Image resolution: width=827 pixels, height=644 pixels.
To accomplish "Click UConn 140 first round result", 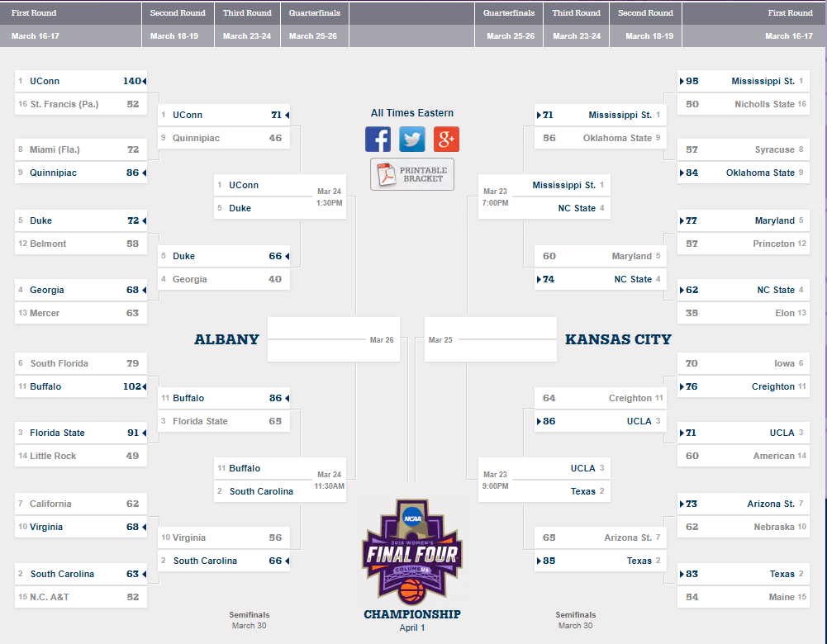I will pos(81,81).
